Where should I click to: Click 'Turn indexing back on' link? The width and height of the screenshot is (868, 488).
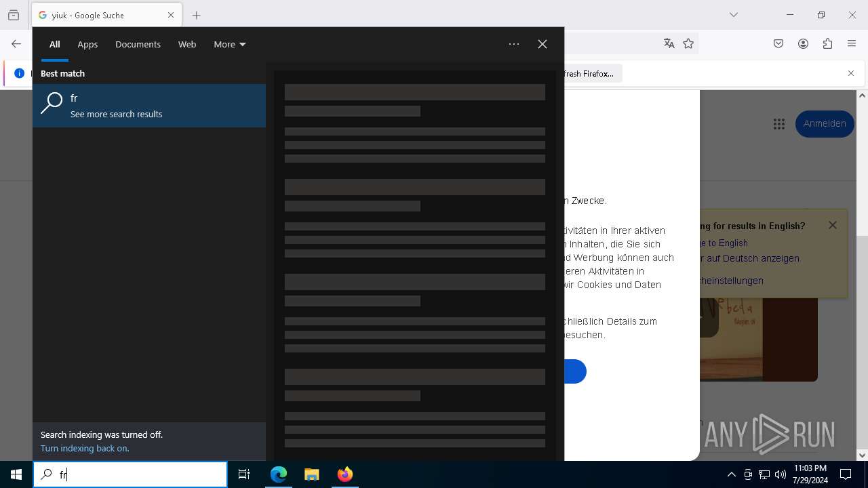(85, 448)
